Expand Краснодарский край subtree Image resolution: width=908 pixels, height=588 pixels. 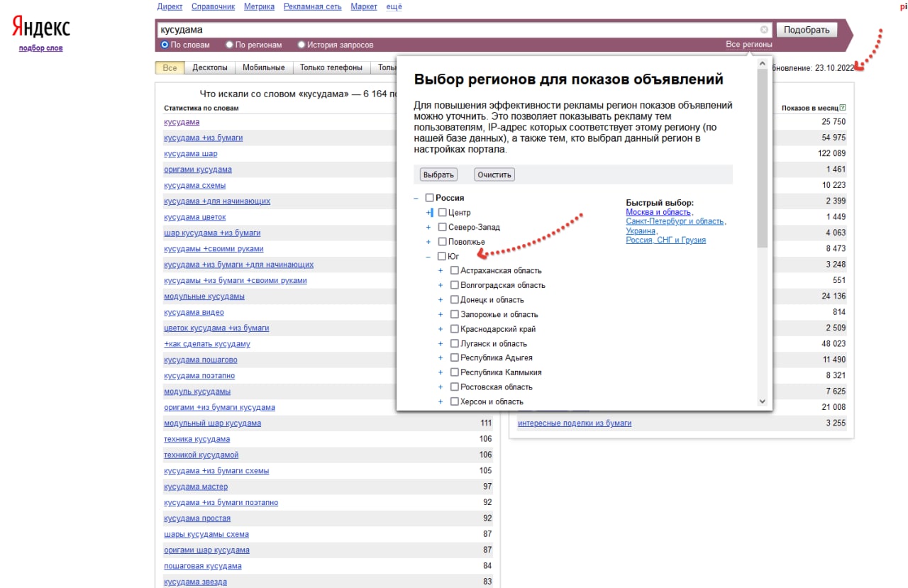441,329
